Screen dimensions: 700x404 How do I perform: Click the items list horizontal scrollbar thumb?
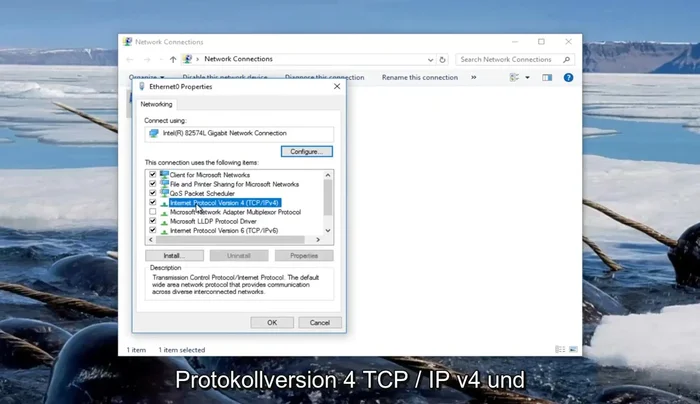230,240
